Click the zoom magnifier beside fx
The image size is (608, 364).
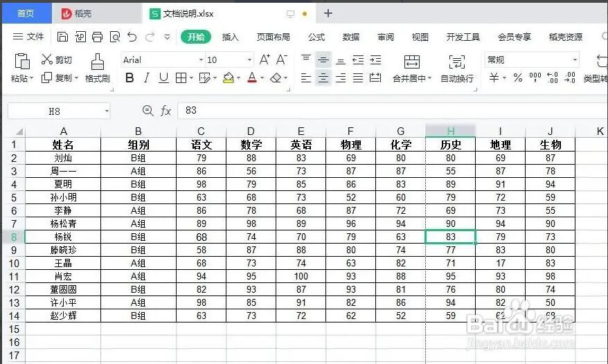coord(147,111)
